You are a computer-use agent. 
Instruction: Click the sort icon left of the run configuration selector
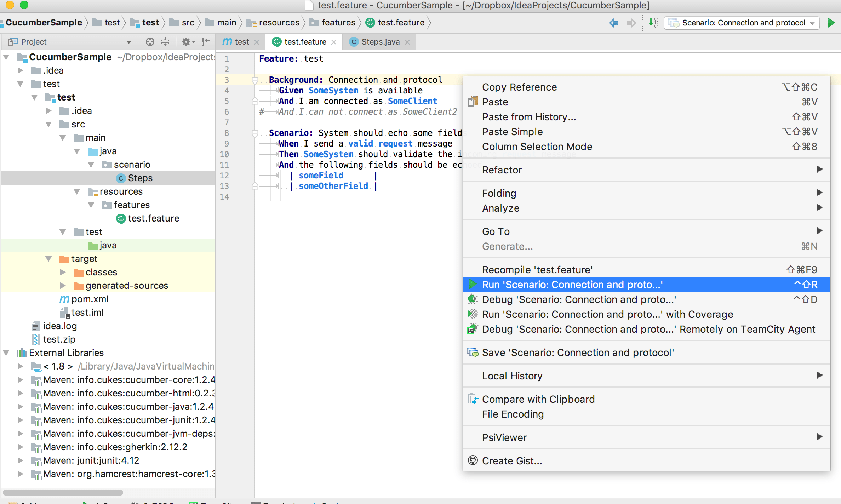point(653,23)
